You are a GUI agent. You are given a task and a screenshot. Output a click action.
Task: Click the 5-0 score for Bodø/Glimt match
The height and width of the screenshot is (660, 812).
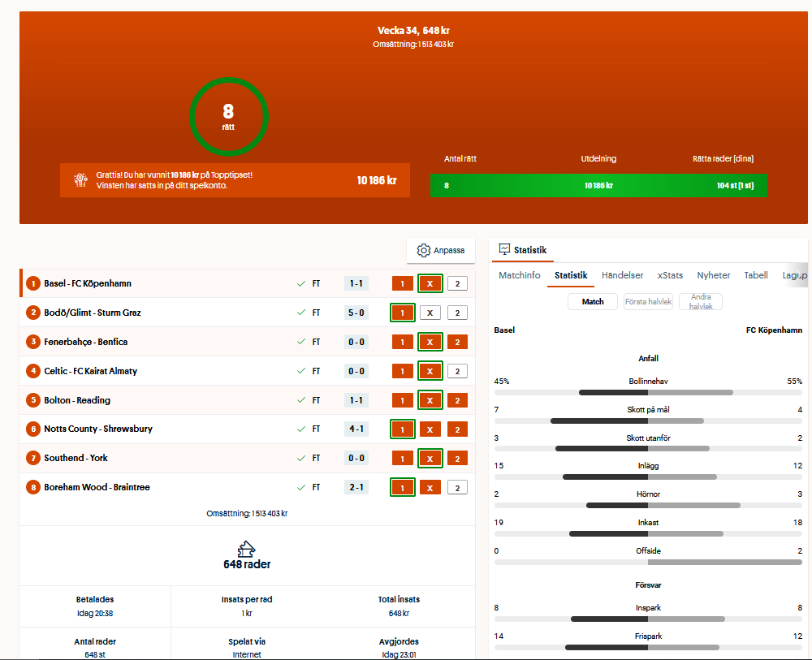356,313
